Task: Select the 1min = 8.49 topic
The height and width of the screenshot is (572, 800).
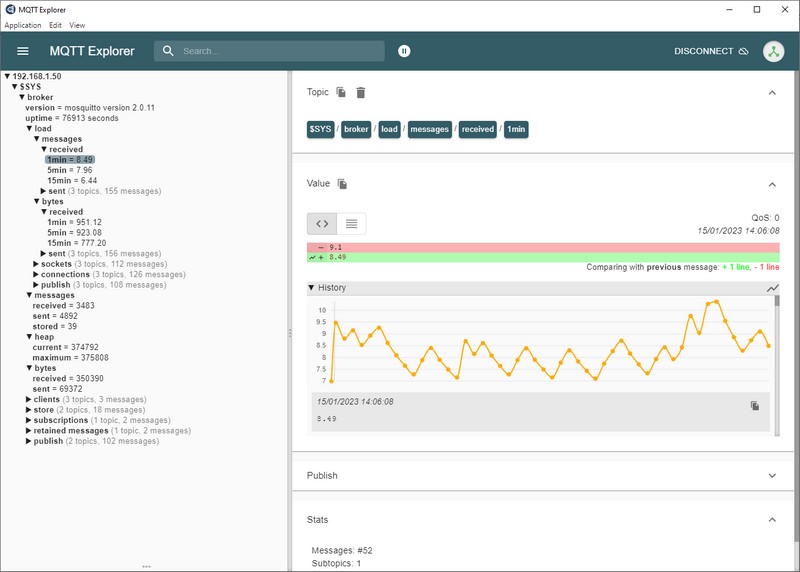Action: click(x=70, y=160)
